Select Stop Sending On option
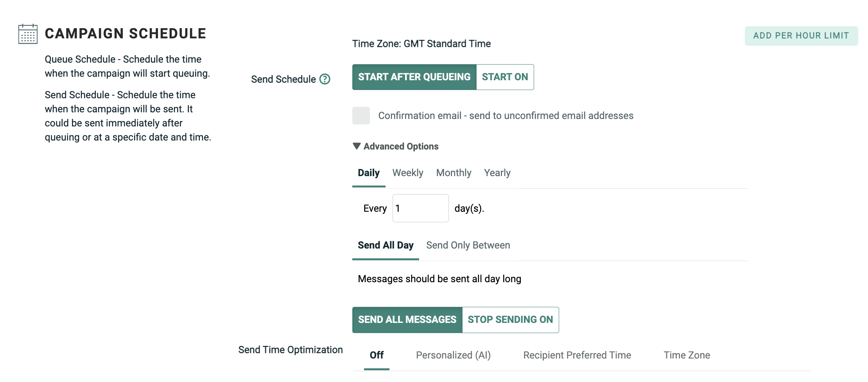The width and height of the screenshot is (868, 382). pyautogui.click(x=510, y=320)
